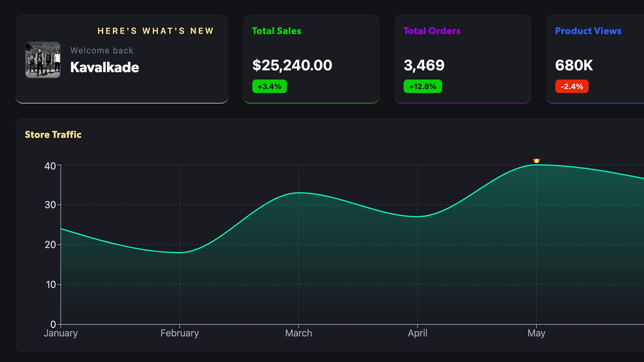The height and width of the screenshot is (362, 644).
Task: Click the 40 value on chart y-axis
Action: pos(50,166)
